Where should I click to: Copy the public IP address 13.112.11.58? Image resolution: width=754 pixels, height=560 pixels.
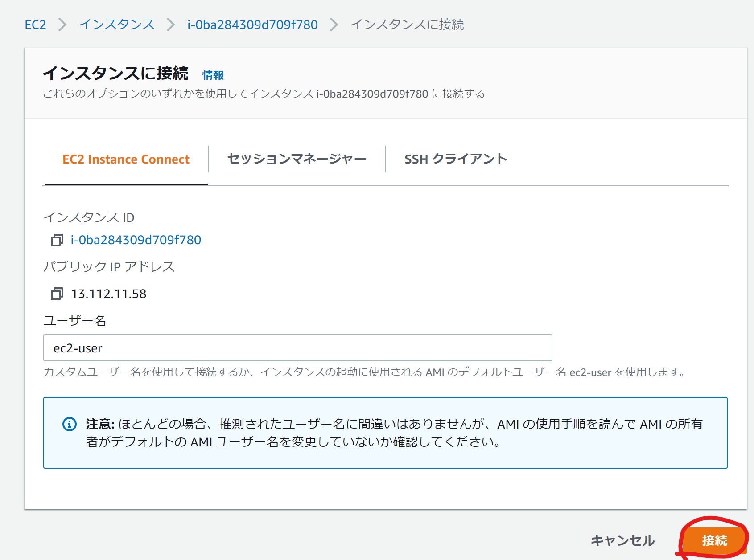[57, 294]
